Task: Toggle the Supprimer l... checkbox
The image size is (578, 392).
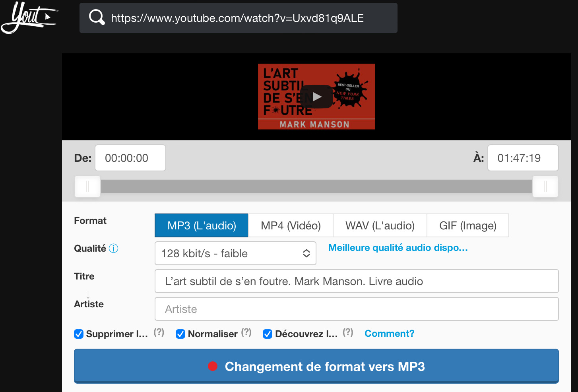Action: (x=79, y=334)
